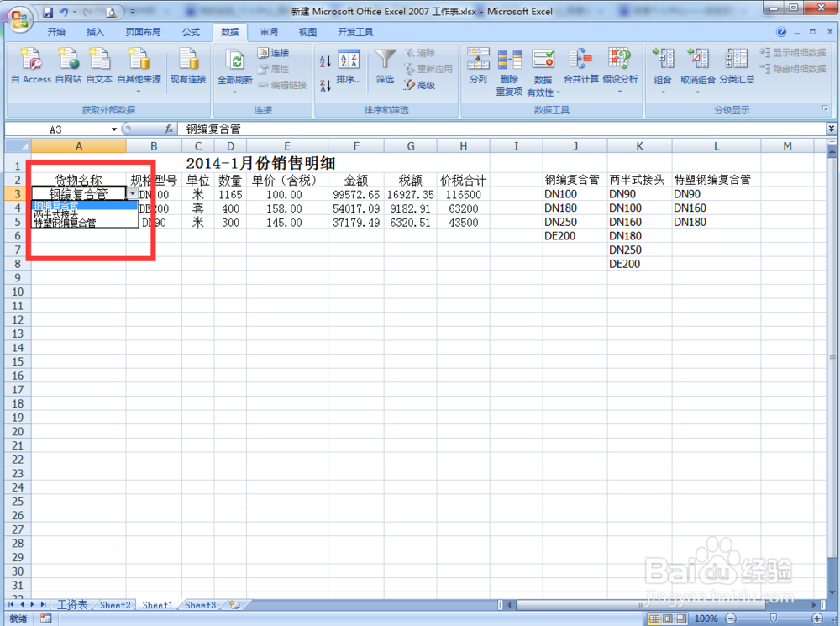Select the row 10 header
840x626 pixels.
pyautogui.click(x=18, y=292)
